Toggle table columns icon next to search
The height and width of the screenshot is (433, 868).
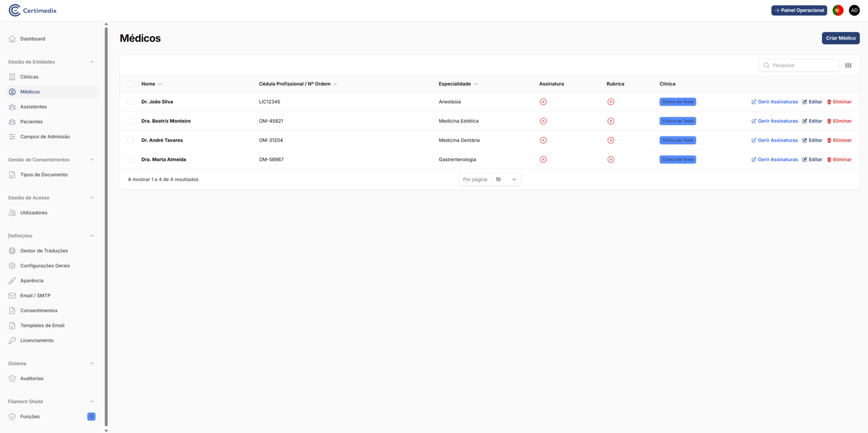click(x=848, y=66)
